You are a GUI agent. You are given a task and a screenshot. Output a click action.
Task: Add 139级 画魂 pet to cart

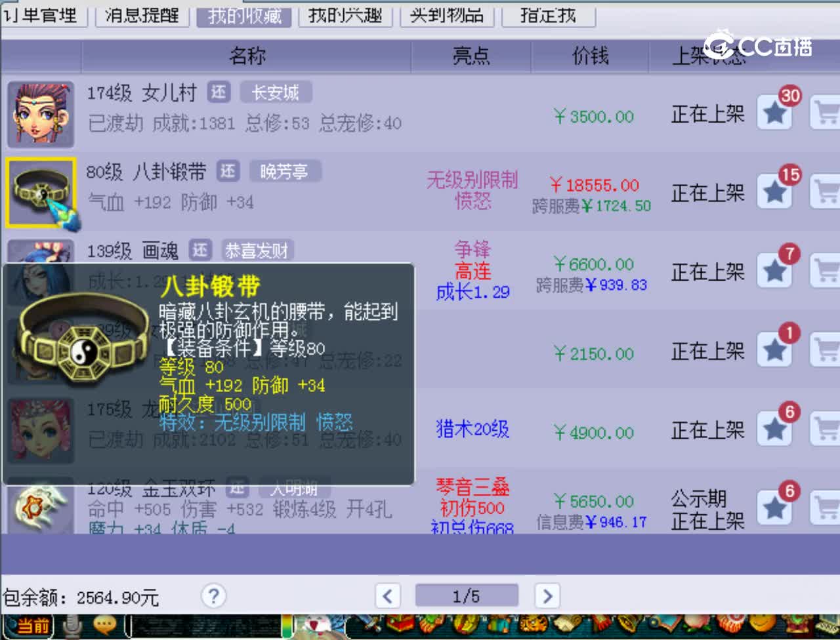point(826,271)
